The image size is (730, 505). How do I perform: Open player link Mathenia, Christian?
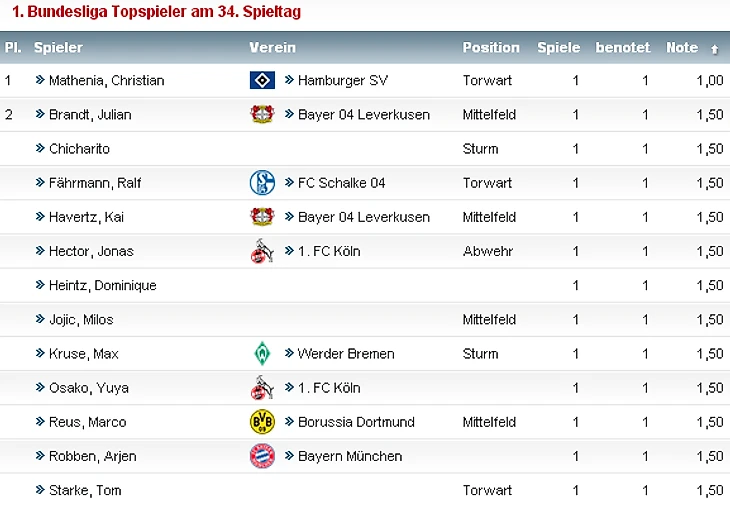click(106, 80)
